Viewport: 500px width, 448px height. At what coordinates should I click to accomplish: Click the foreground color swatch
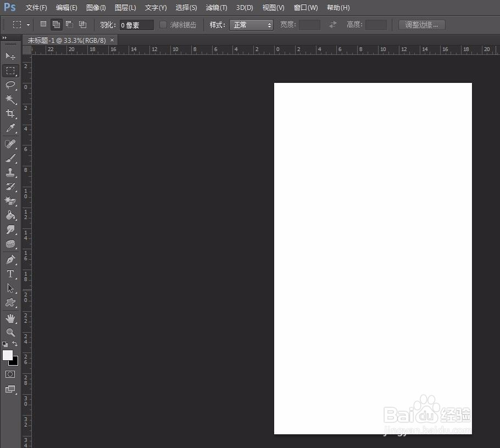tap(7, 356)
